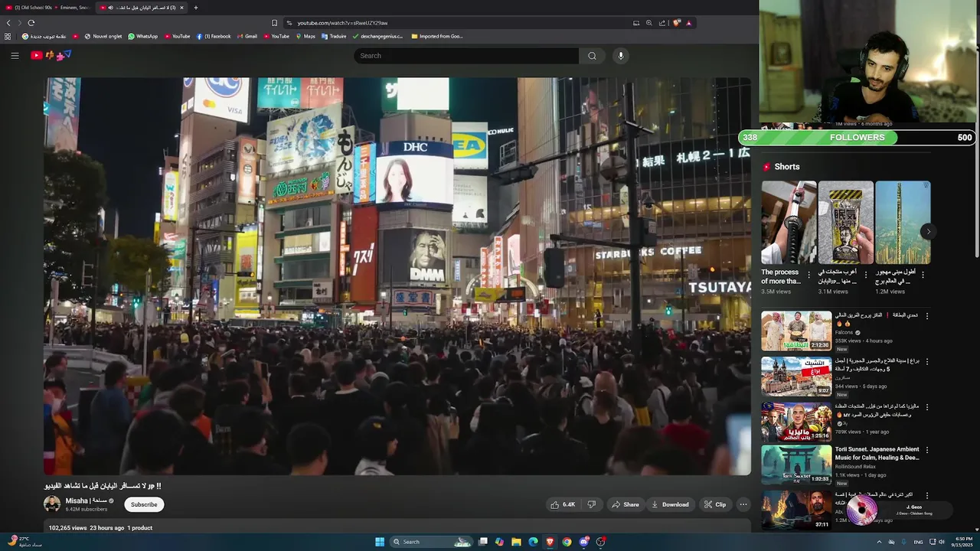Mute tab using speaker icon on active tab
The width and height of the screenshot is (980, 551).
click(111, 8)
